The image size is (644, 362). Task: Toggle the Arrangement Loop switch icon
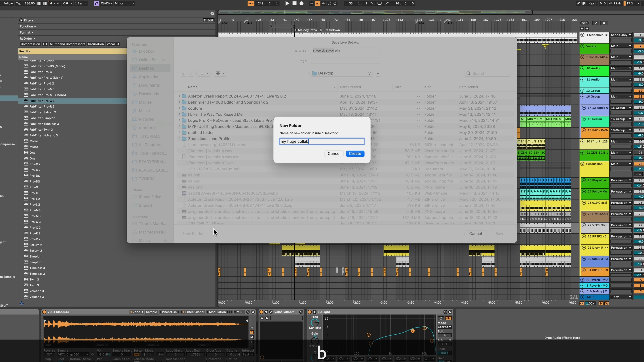coord(380,3)
